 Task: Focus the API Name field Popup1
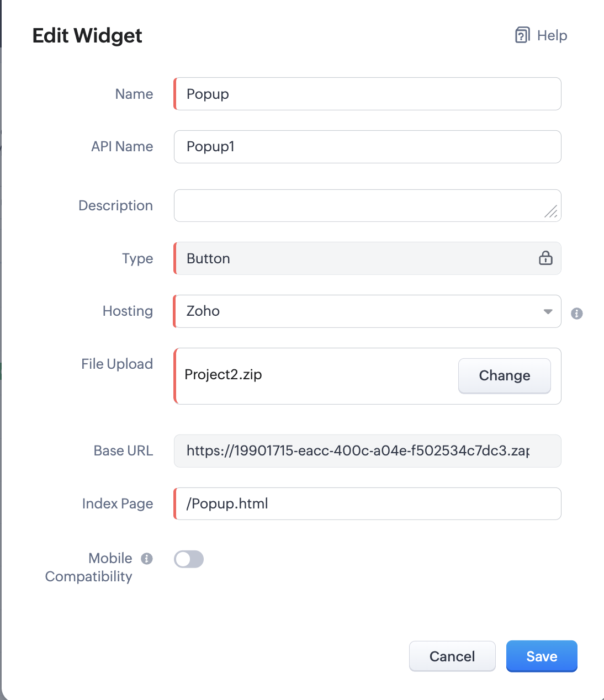pos(367,147)
